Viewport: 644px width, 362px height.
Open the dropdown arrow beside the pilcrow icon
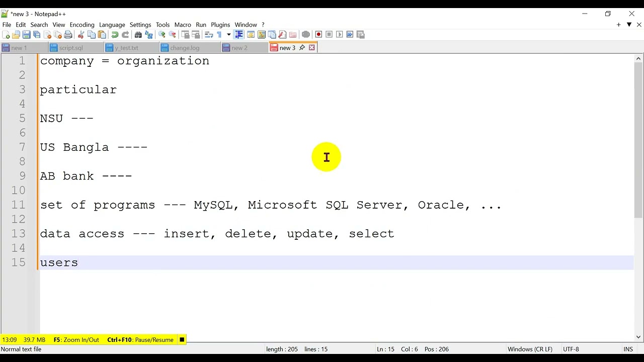(x=228, y=35)
